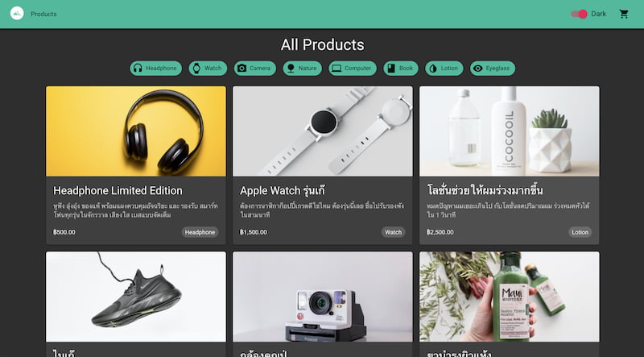Pick the Book category chip
The height and width of the screenshot is (357, 644).
[x=401, y=68]
